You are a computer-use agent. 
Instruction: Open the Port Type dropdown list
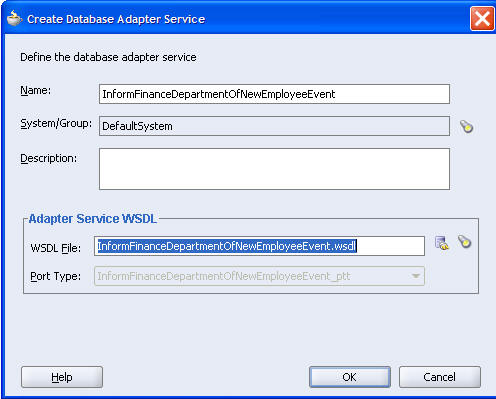259,276
